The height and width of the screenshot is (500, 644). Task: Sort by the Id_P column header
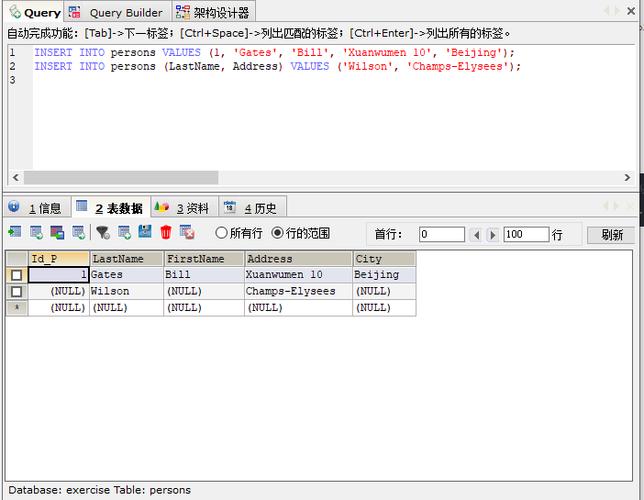[x=59, y=259]
